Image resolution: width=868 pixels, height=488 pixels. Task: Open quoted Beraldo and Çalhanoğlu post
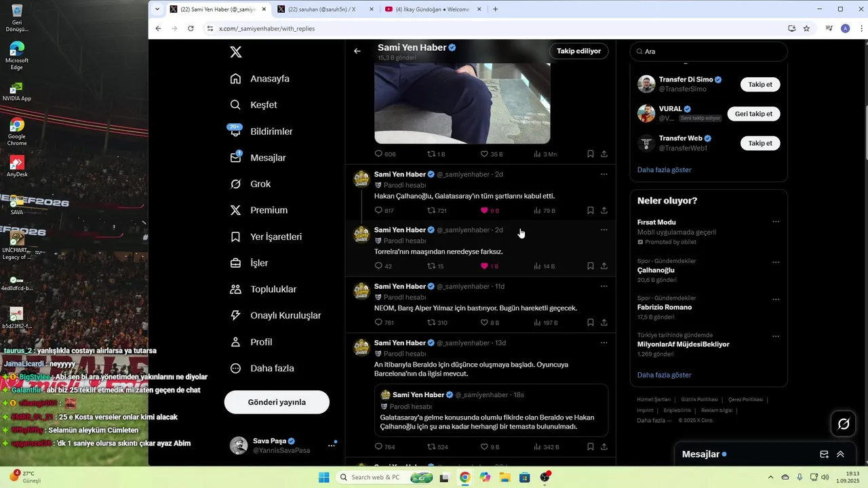491,411
